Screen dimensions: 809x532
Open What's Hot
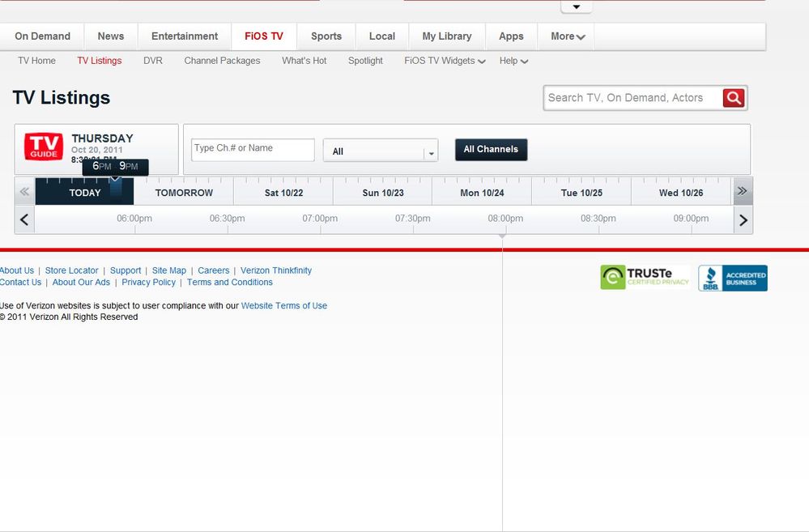(x=304, y=61)
